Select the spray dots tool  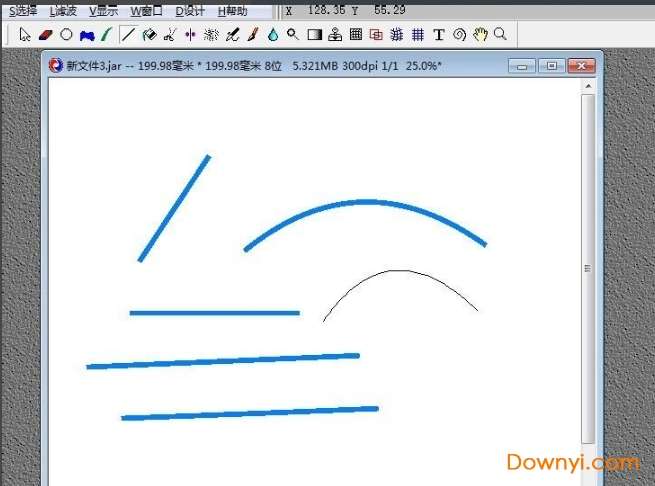[211, 35]
